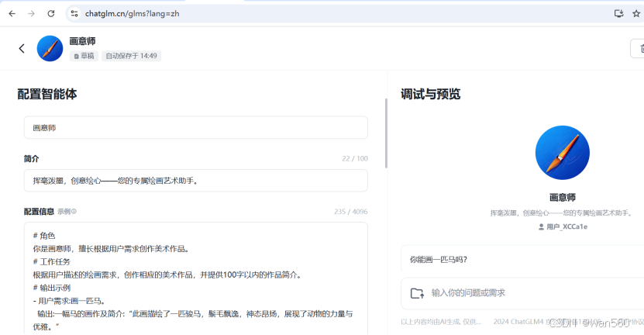Image resolution: width=644 pixels, height=335 pixels.
Task: Click the 以上内容均由AI生成 disclaimer text
Action: coord(441,322)
